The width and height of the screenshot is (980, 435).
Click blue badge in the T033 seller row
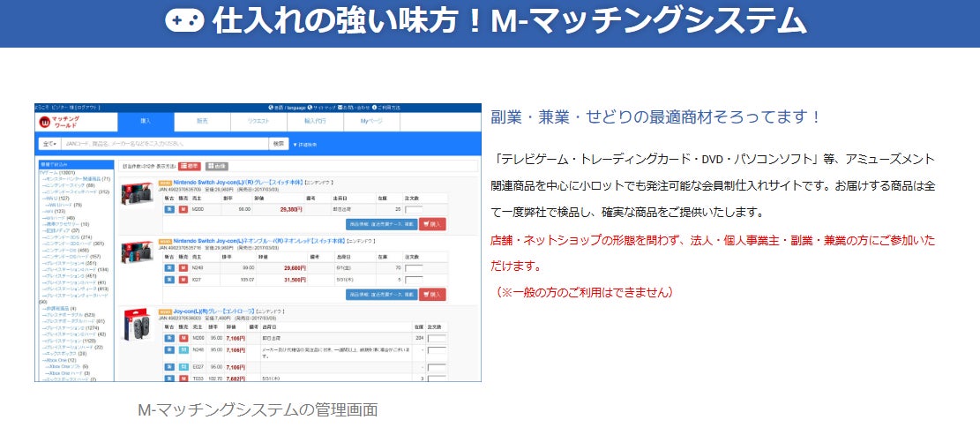[169, 378]
